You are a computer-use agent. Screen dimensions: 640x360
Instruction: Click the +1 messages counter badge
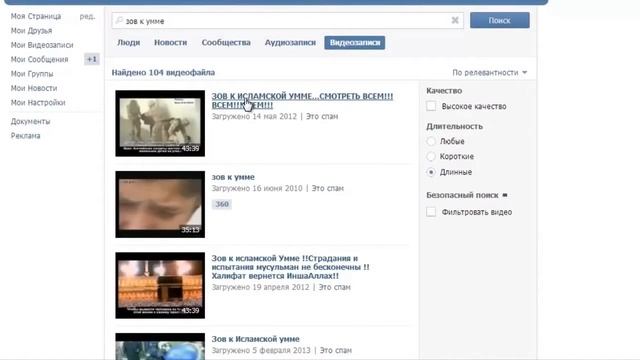(x=92, y=59)
